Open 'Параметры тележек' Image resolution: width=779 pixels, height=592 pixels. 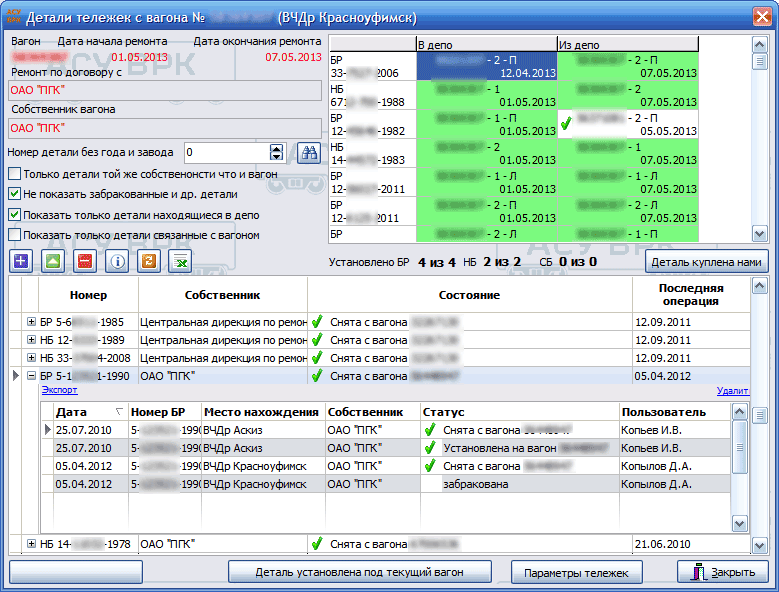[x=576, y=572]
